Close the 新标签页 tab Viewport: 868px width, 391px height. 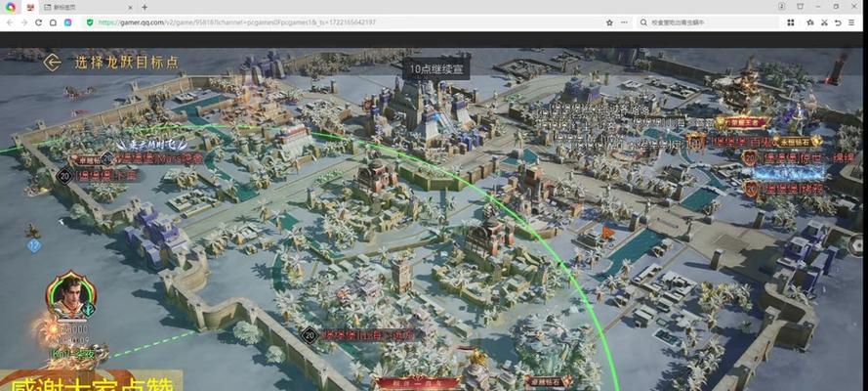[131, 7]
